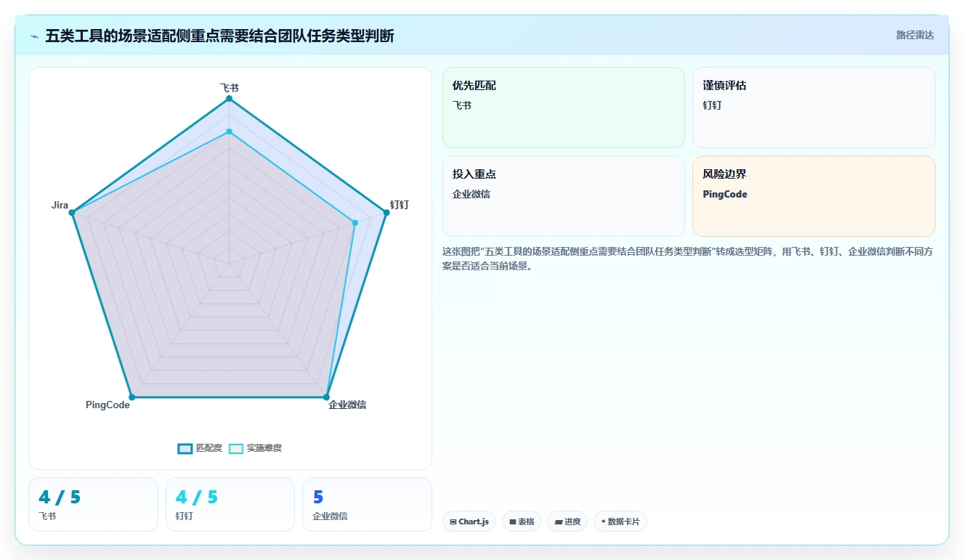Click 企业微信 text in 投入重点 card
This screenshot has width=964, height=560.
(x=471, y=195)
